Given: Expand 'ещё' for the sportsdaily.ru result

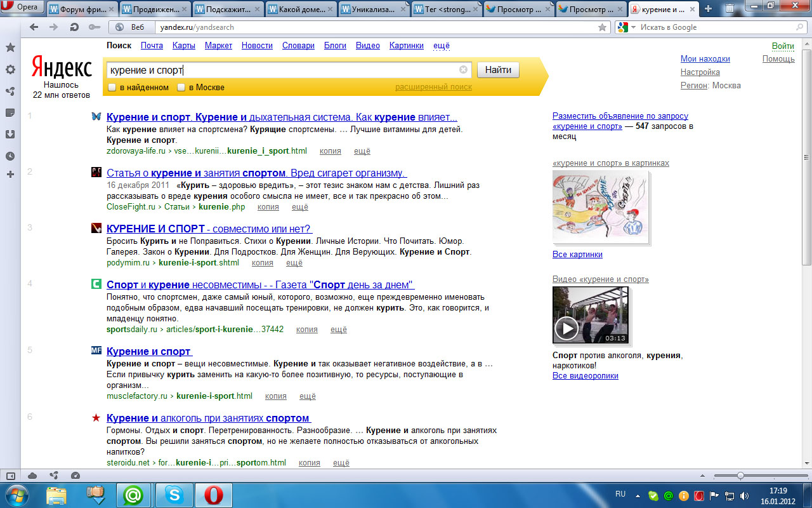Looking at the screenshot, I should click(339, 330).
